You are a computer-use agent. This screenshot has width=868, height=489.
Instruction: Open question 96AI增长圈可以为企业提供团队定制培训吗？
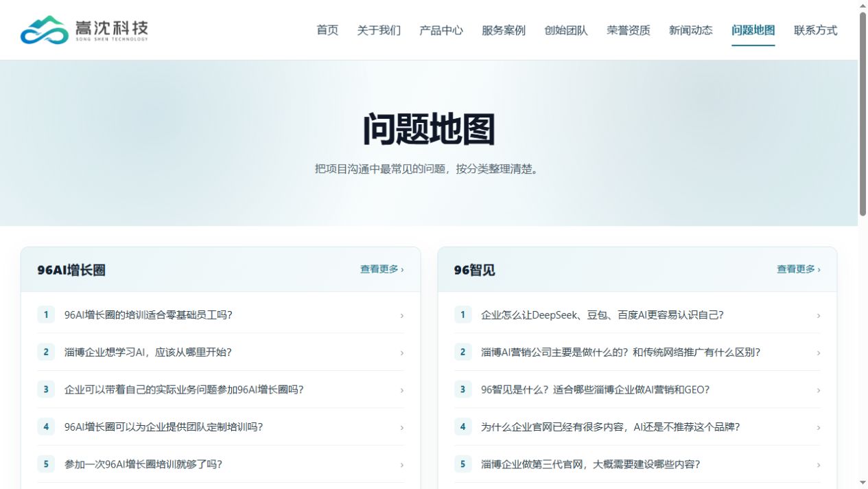(x=220, y=427)
